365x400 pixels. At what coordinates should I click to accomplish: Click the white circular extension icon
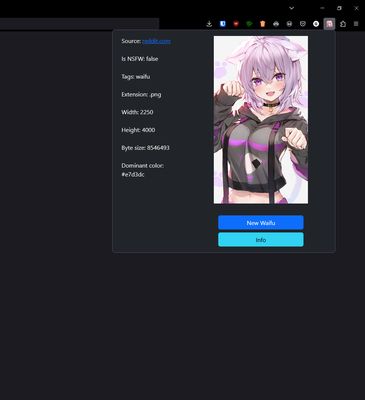pos(316,24)
